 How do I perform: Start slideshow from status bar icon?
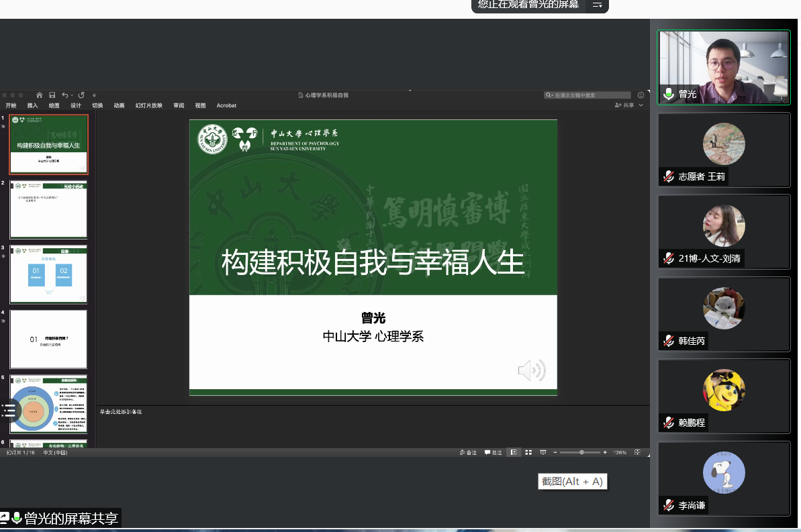[x=543, y=453]
